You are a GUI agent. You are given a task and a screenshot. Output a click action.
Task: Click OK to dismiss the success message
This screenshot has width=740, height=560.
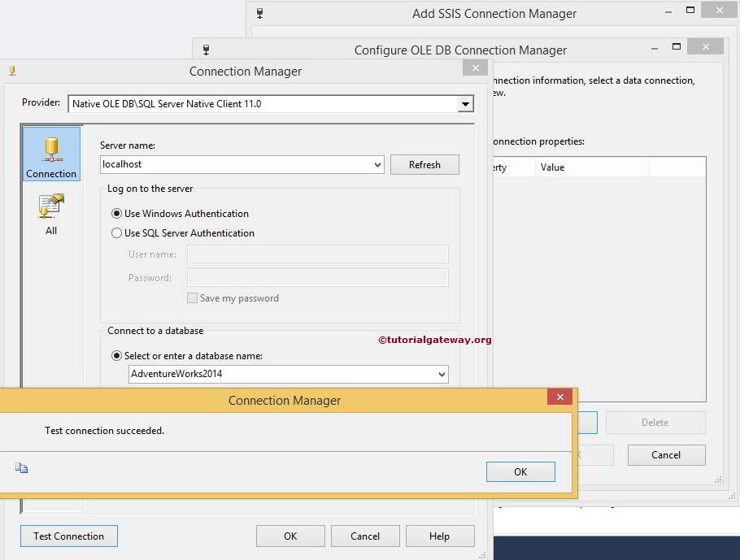pos(520,471)
